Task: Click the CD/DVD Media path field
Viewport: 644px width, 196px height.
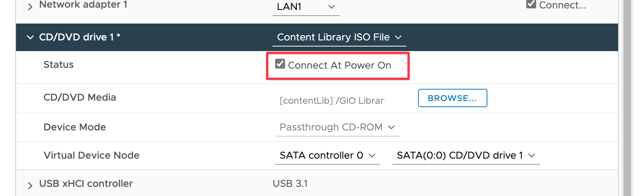Action: [332, 101]
